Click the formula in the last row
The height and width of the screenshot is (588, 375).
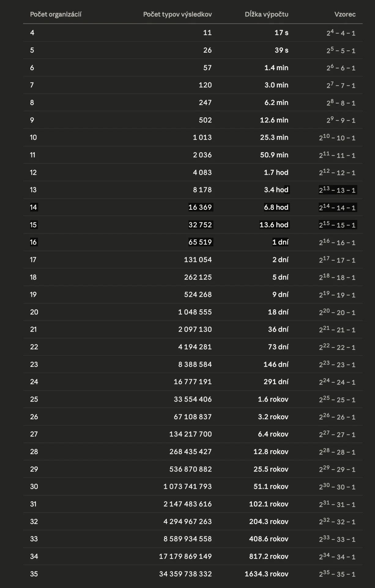tap(337, 574)
